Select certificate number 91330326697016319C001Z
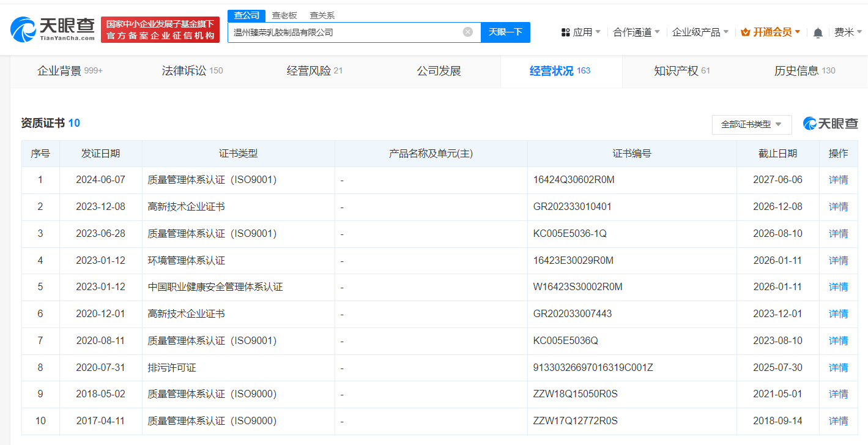868x445 pixels. point(593,368)
